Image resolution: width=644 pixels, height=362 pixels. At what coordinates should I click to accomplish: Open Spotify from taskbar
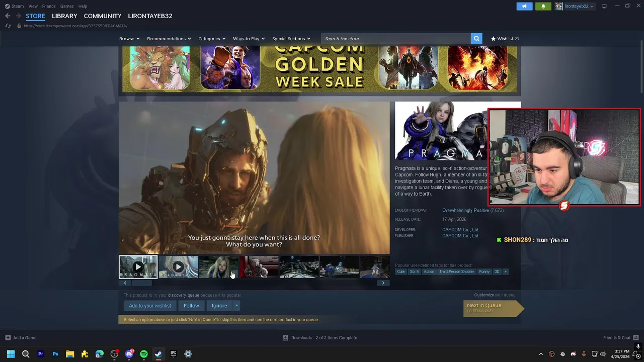[144, 354]
